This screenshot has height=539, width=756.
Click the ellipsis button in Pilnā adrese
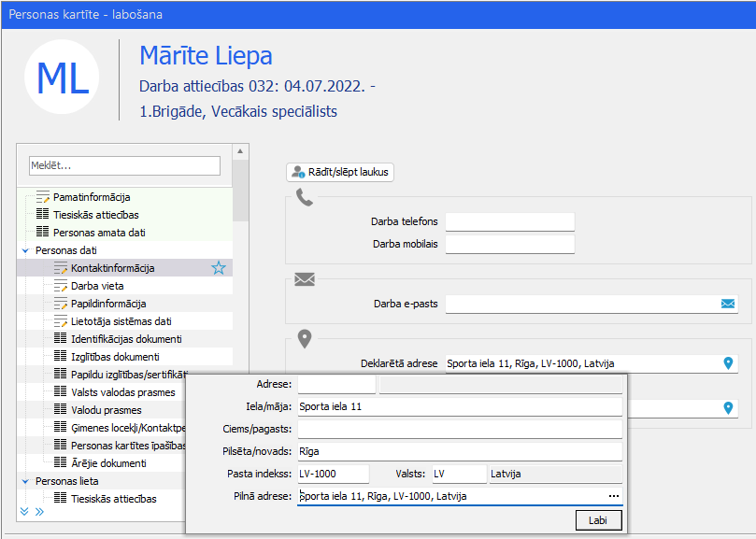(x=613, y=496)
